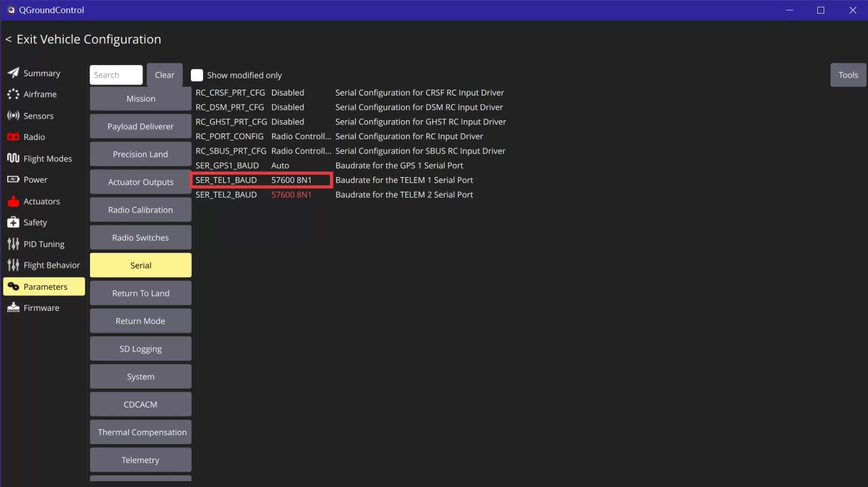
Task: Select the Serial parameter group
Action: coord(141,265)
